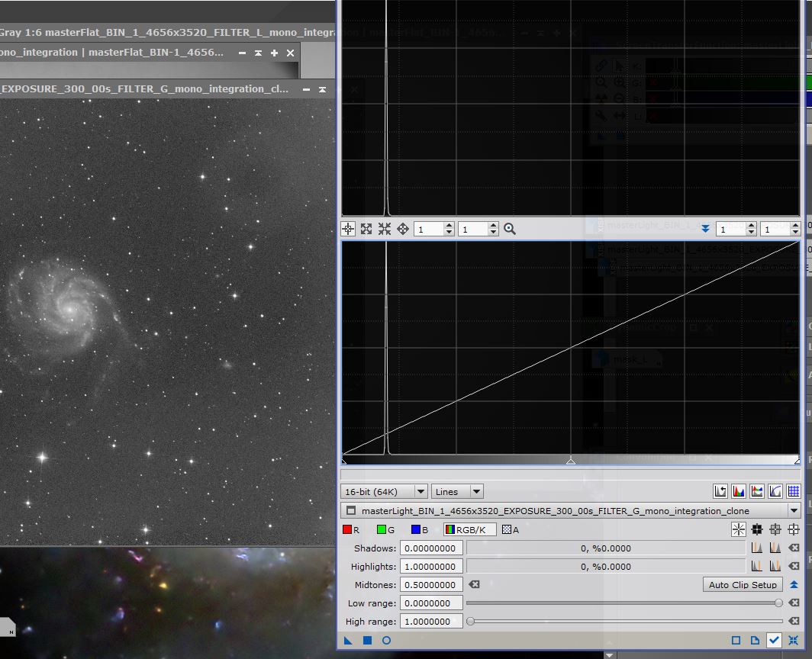Reset Midtones balance with clear icon
Image resolution: width=812 pixels, height=659 pixels.
(x=474, y=584)
